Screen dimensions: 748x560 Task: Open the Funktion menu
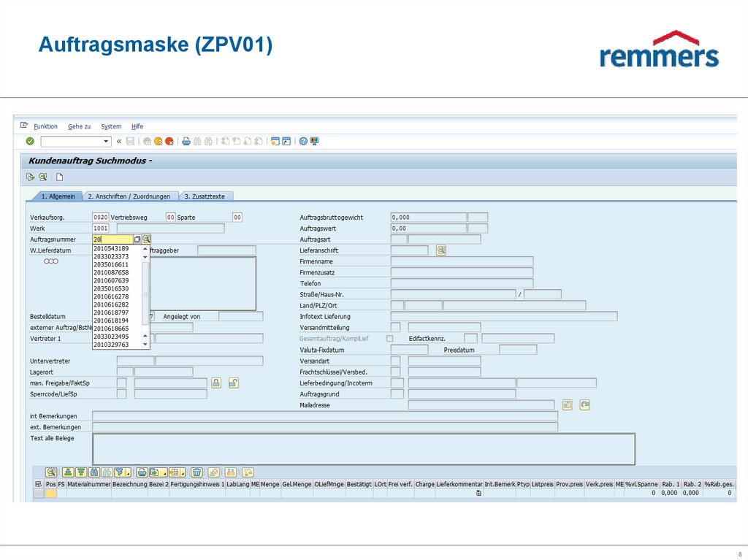point(45,126)
